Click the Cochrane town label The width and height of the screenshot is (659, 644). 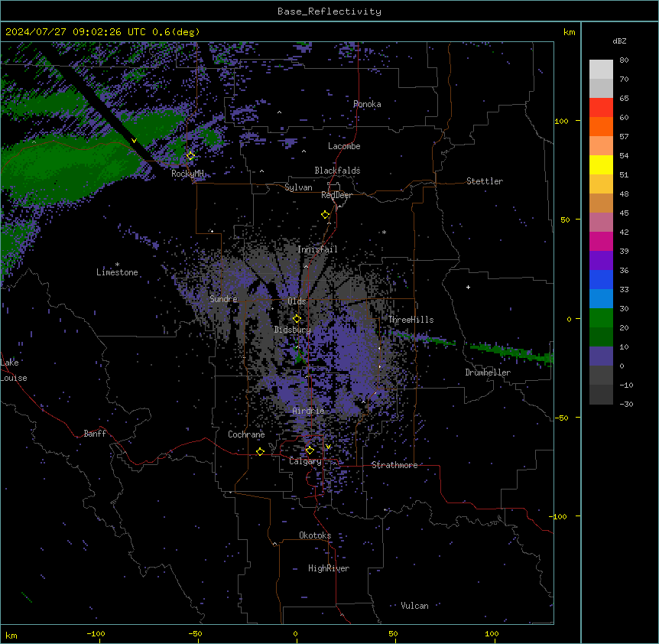point(246,434)
